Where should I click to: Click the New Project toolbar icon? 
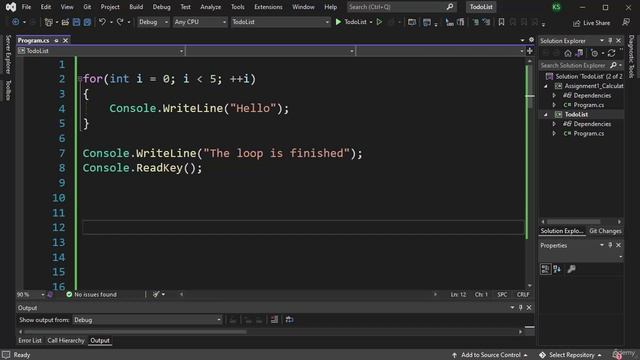click(49, 22)
